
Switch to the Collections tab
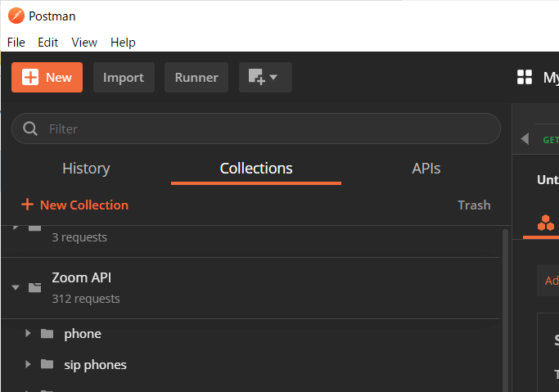click(x=256, y=169)
